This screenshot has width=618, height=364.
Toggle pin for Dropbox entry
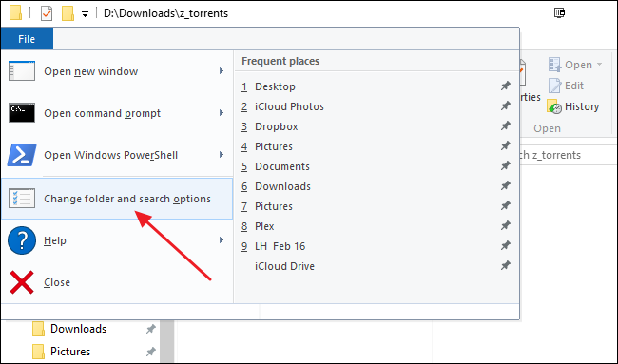tap(505, 126)
